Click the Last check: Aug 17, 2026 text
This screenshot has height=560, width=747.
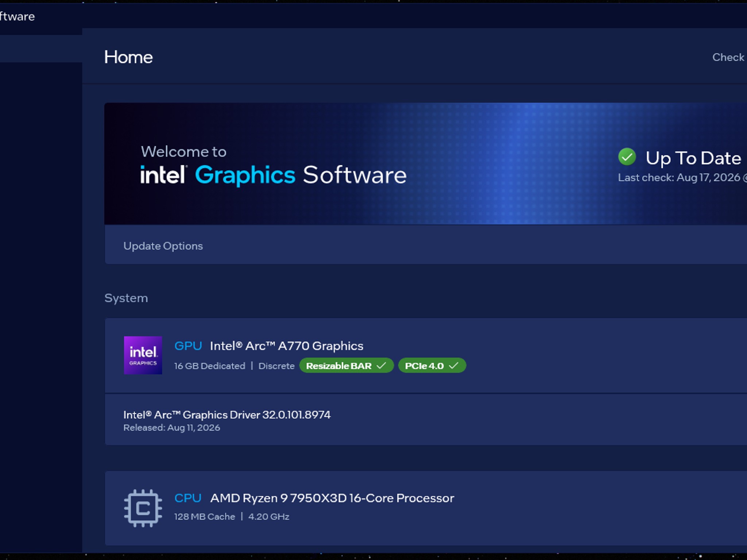tap(682, 178)
